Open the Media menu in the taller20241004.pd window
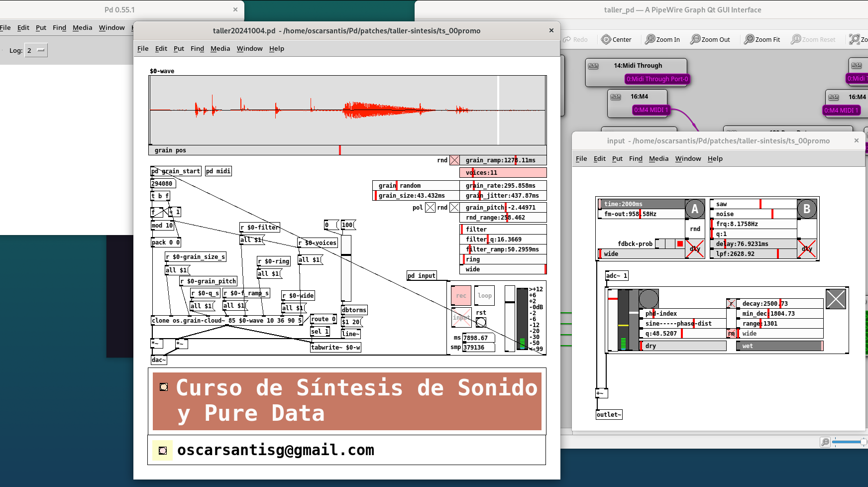 (220, 48)
